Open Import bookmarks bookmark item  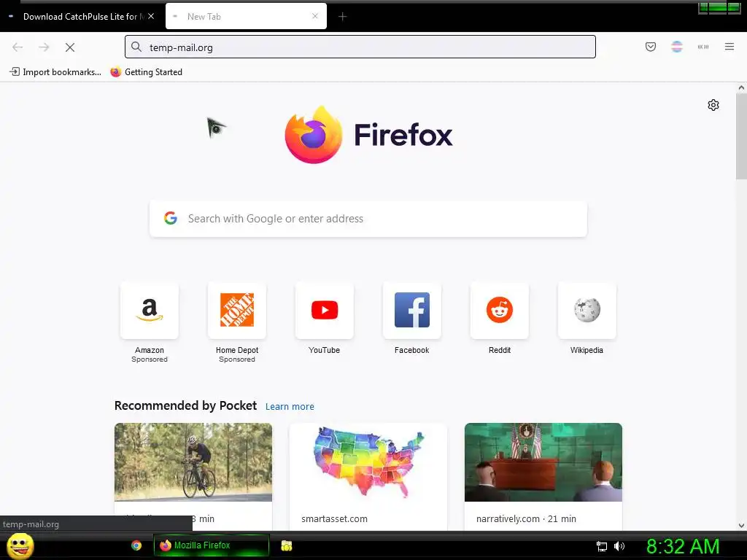coord(55,72)
